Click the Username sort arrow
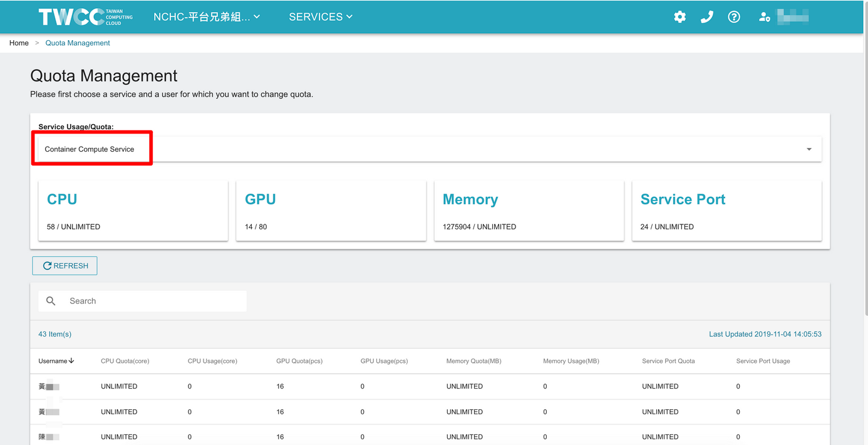The image size is (868, 445). [71, 361]
